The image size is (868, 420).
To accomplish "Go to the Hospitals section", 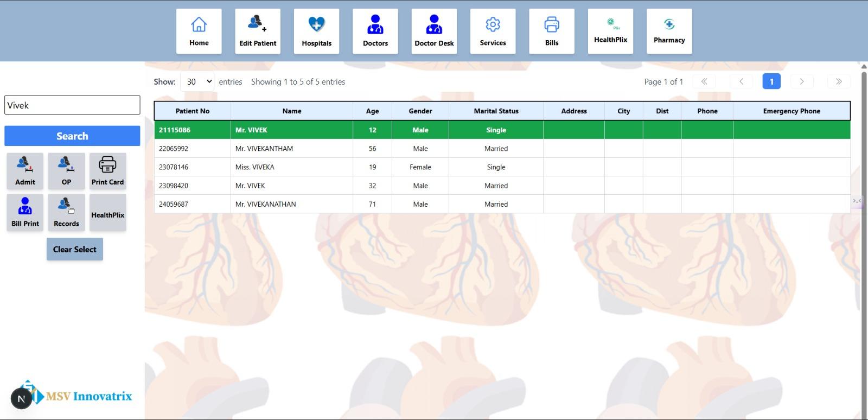I will [316, 31].
